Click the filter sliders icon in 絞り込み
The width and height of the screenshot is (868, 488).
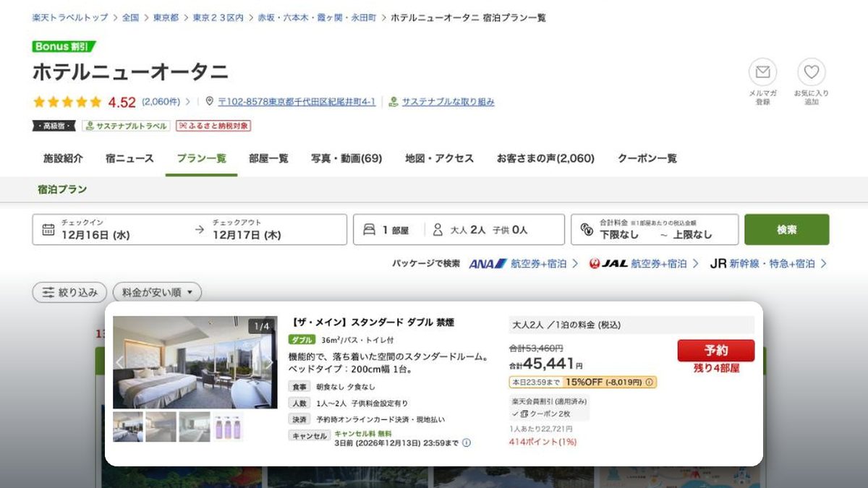tap(48, 293)
